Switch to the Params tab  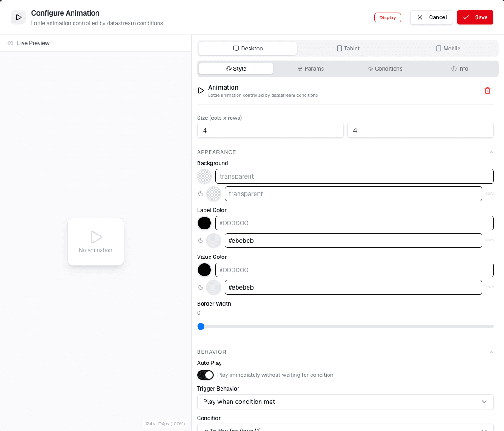coord(311,69)
